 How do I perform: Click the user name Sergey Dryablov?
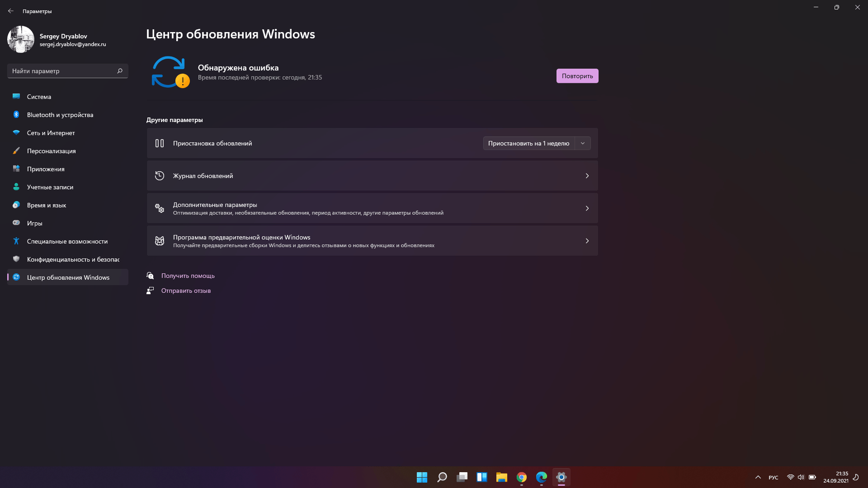click(x=63, y=36)
